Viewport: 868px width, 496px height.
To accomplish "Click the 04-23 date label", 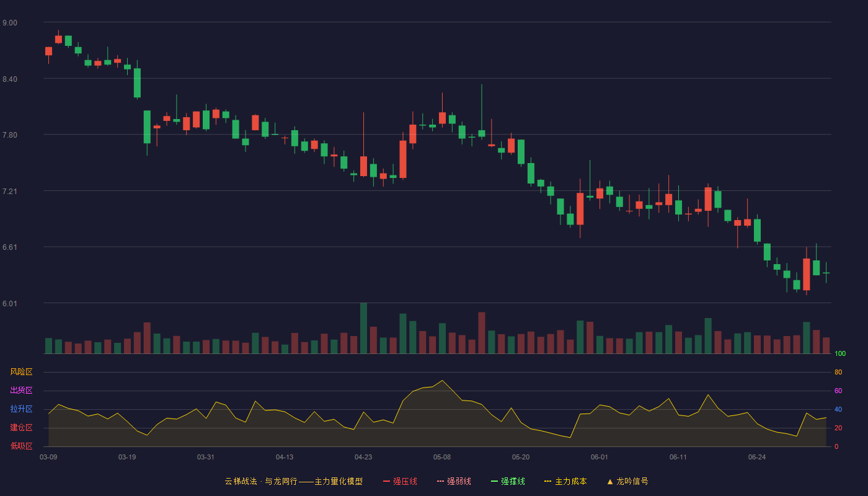I will pos(363,457).
